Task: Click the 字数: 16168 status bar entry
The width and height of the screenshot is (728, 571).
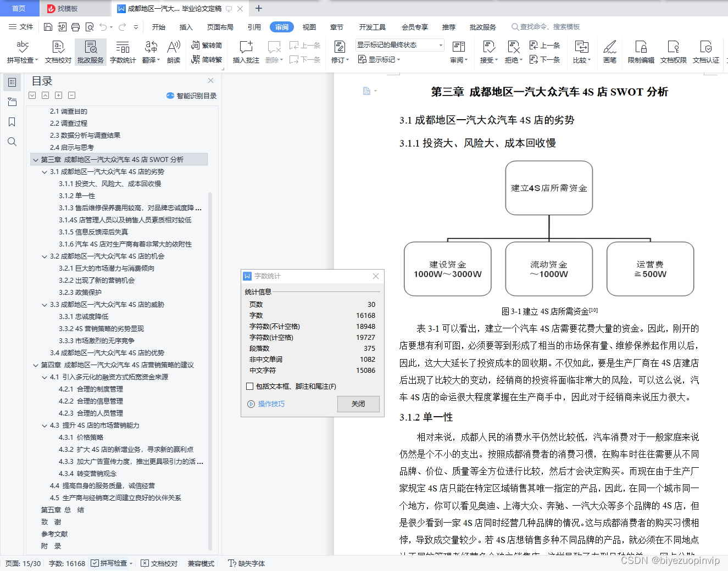Action: tap(67, 563)
